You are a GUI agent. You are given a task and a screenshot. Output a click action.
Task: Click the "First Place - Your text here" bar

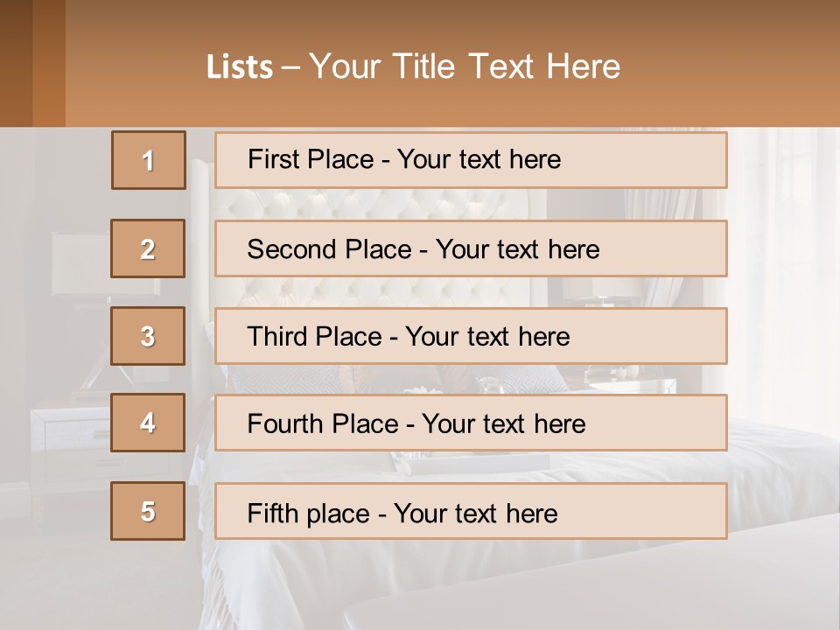tap(471, 160)
